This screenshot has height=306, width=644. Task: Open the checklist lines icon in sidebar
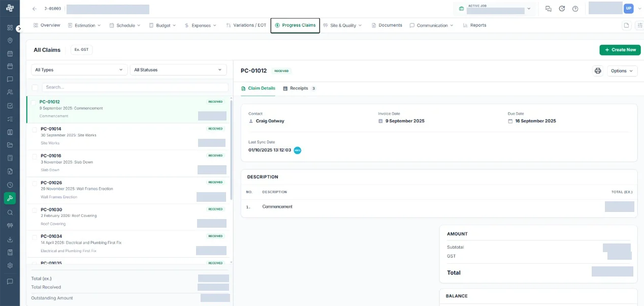(x=10, y=119)
